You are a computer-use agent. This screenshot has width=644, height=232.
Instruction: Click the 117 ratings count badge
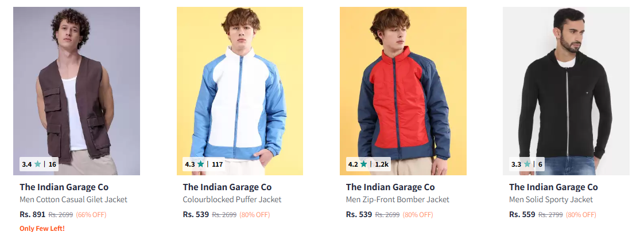point(218,164)
